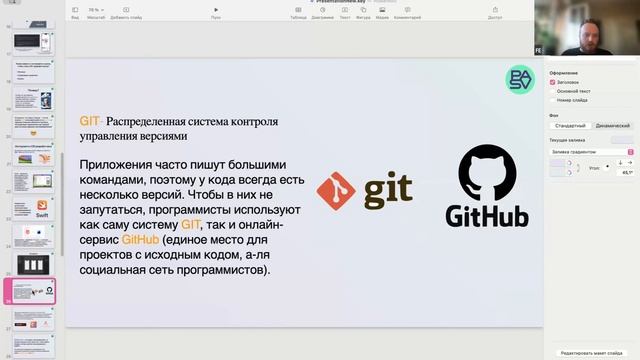Select slide thumbnail number 17

tap(33, 43)
